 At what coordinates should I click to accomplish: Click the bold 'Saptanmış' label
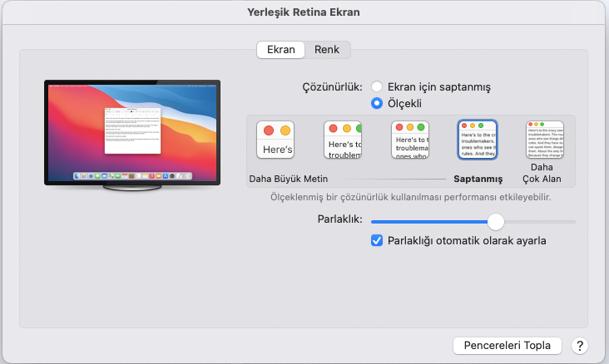click(x=478, y=179)
